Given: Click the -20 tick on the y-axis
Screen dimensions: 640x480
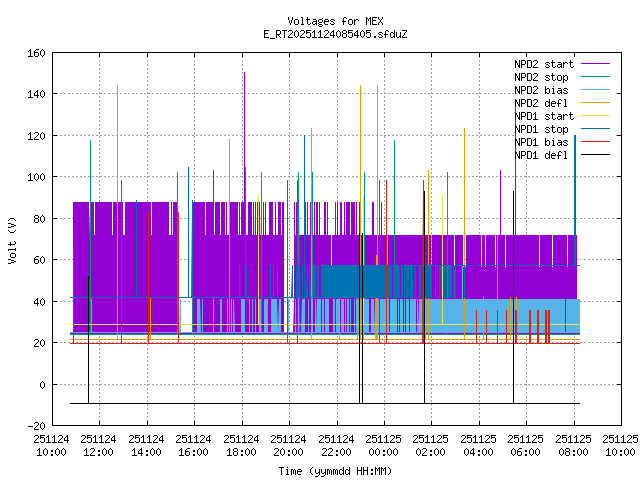Looking at the screenshot, I should 36,426.
